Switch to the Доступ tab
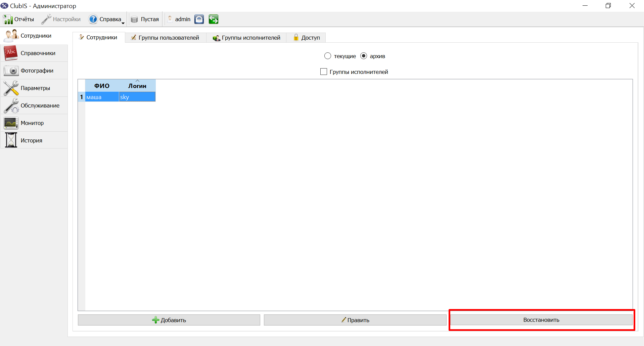The image size is (644, 346). tap(306, 38)
